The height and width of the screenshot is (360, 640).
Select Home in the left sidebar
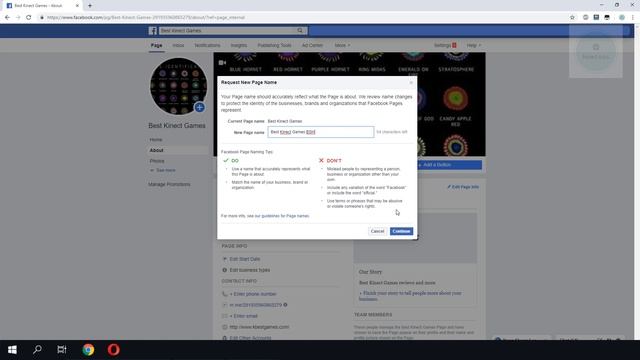point(156,140)
